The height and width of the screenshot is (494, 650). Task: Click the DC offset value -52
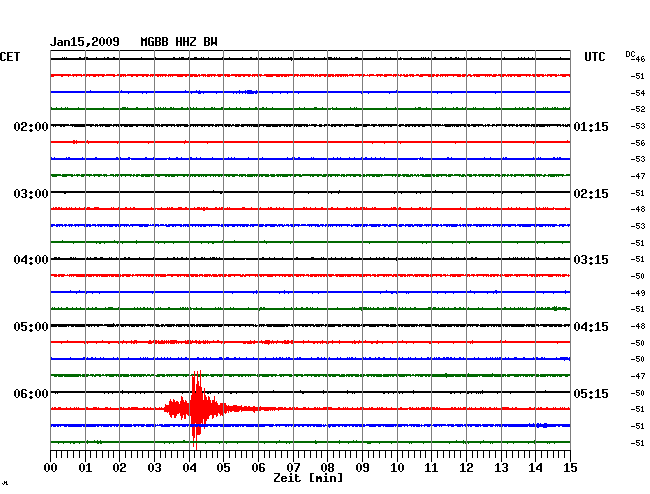click(x=638, y=109)
